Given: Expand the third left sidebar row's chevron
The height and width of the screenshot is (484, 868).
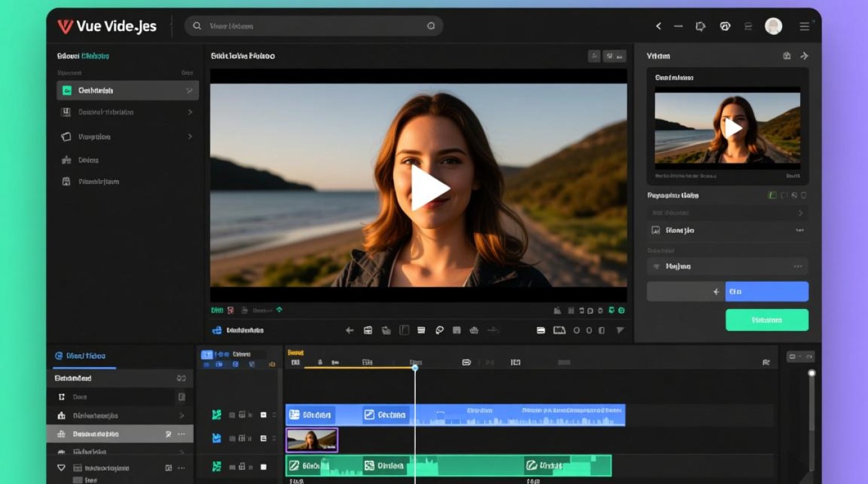Looking at the screenshot, I should [x=190, y=137].
